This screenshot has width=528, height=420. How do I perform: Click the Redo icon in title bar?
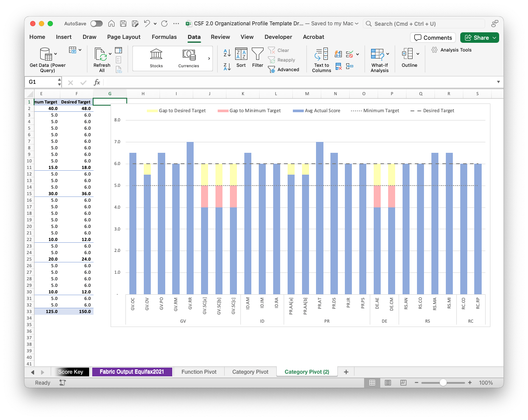[x=164, y=24]
